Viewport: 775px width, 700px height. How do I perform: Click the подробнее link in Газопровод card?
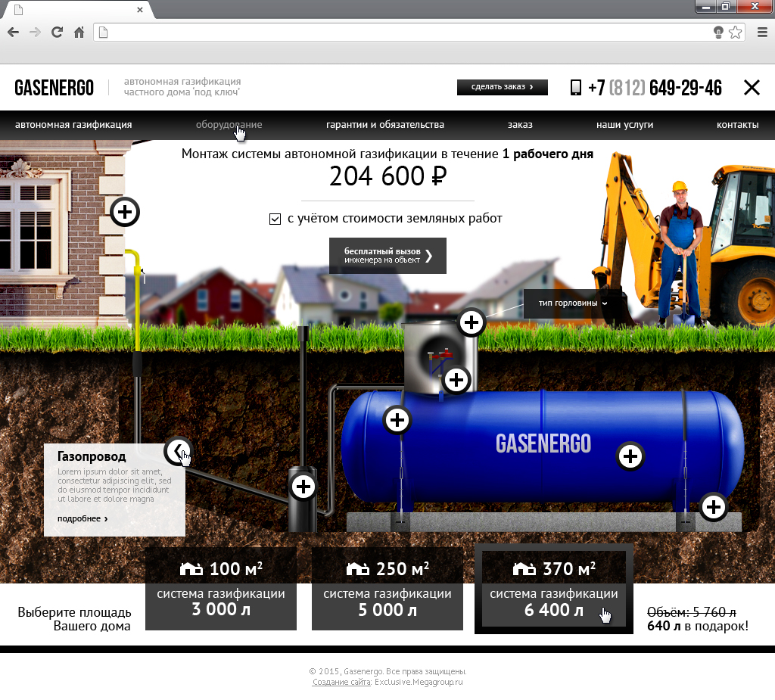click(x=82, y=519)
